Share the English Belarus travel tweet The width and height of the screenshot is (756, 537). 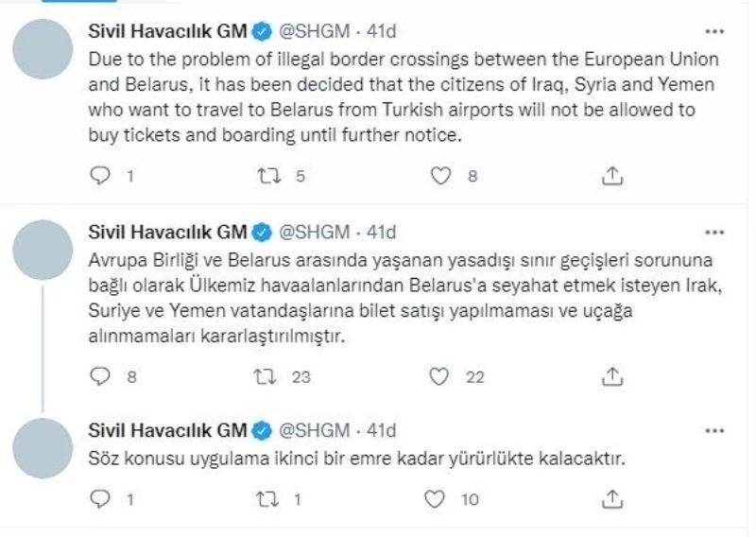611,175
